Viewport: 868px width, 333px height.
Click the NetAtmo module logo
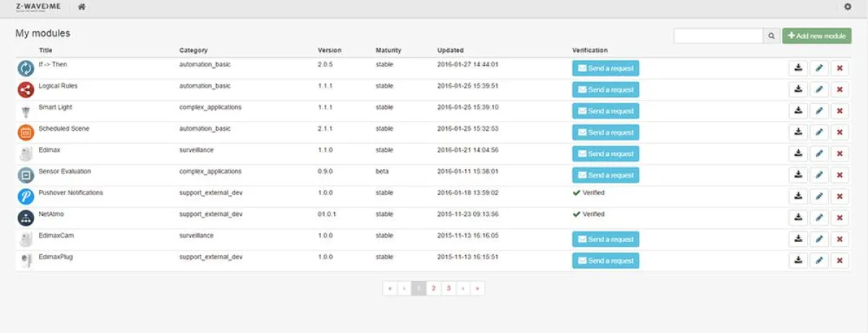point(26,218)
